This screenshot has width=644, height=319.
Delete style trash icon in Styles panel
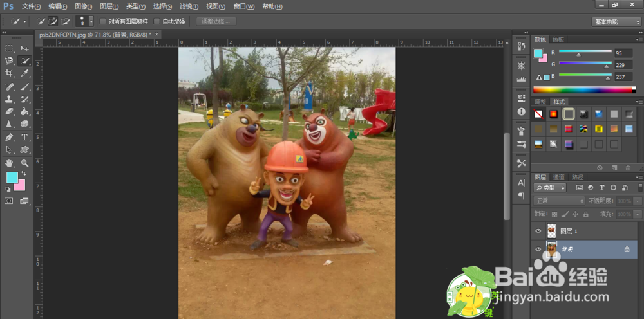[x=628, y=168]
